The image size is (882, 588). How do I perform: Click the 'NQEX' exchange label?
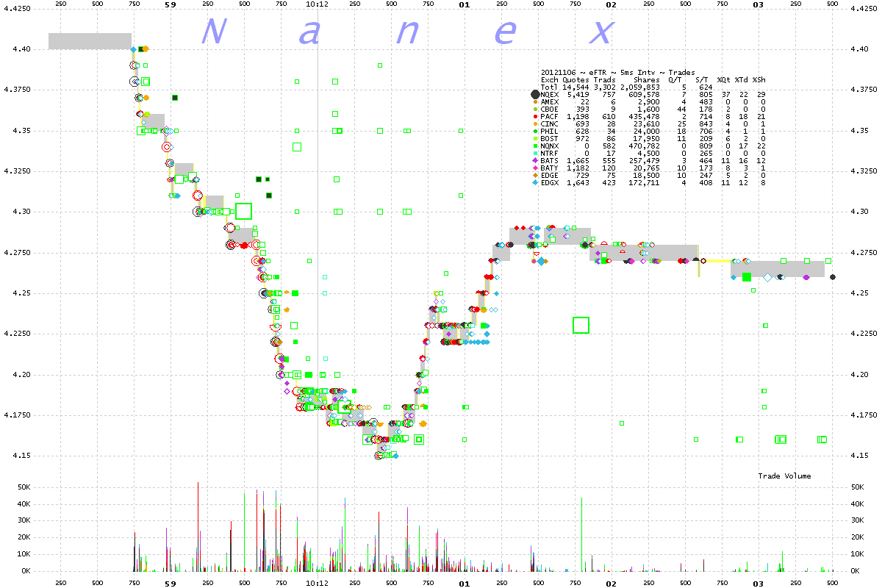(549, 94)
